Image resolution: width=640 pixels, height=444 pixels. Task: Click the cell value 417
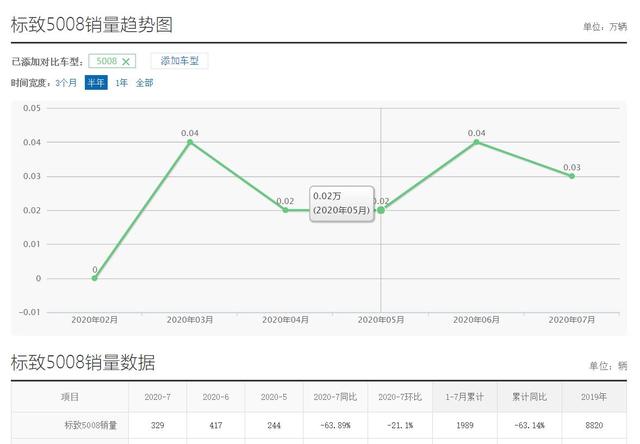click(216, 425)
